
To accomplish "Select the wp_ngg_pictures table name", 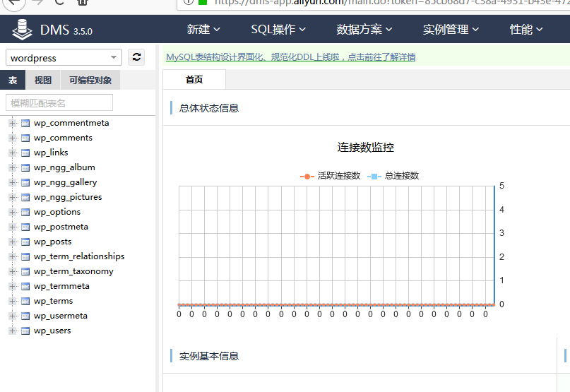I will (x=68, y=197).
